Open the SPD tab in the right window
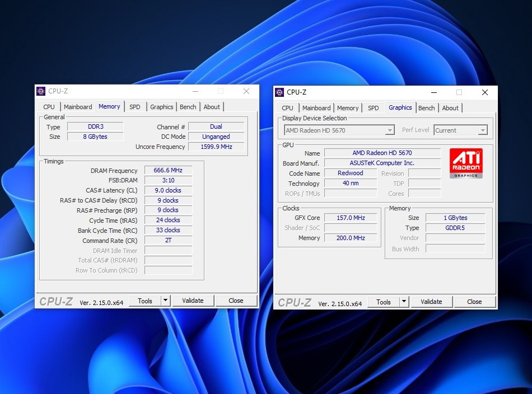 tap(373, 108)
